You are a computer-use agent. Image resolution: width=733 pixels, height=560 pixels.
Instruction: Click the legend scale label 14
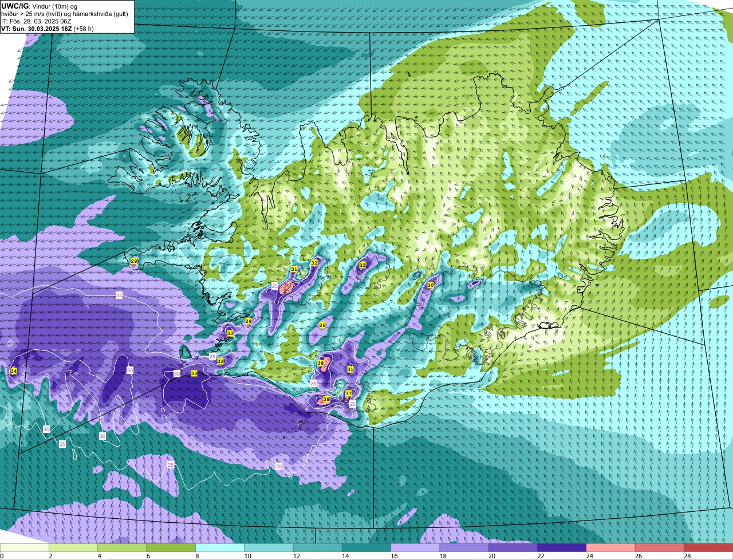pyautogui.click(x=345, y=556)
